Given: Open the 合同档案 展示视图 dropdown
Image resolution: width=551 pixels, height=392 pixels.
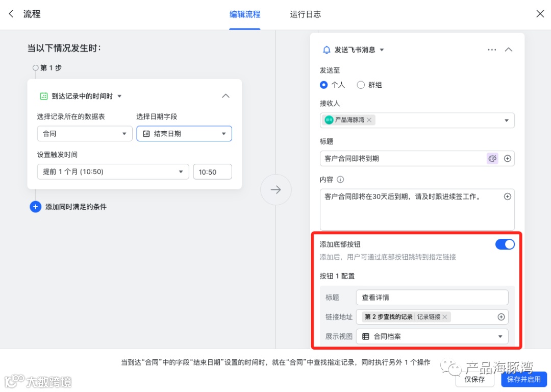Looking at the screenshot, I should [x=432, y=336].
